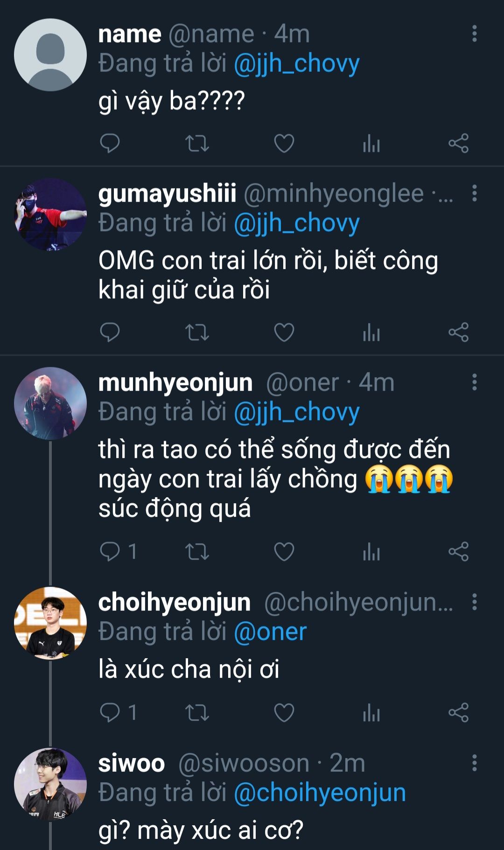Open the default avatar of user name
Screen dimensions: 504x850
(x=50, y=55)
